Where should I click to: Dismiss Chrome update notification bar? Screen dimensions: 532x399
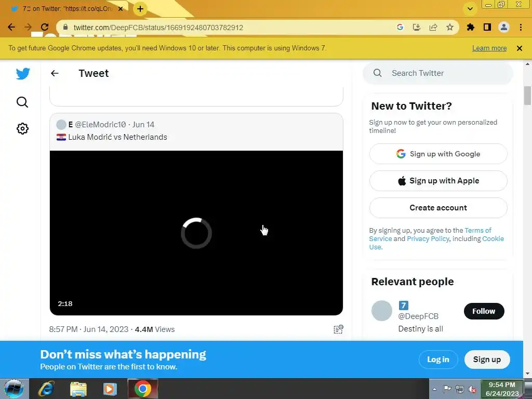[x=520, y=48]
